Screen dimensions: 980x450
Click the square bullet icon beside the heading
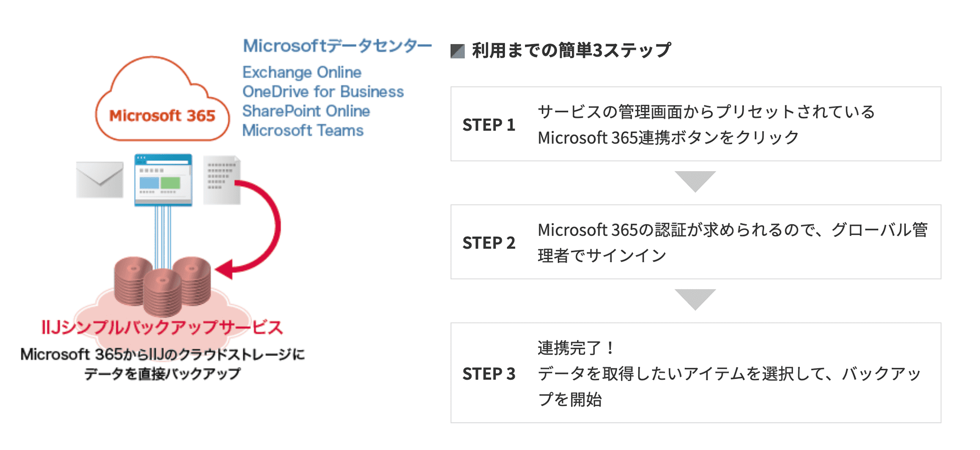point(458,51)
